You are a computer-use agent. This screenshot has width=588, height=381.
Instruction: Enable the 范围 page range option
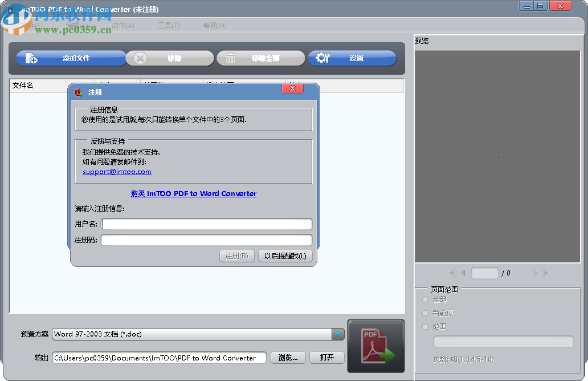point(425,326)
